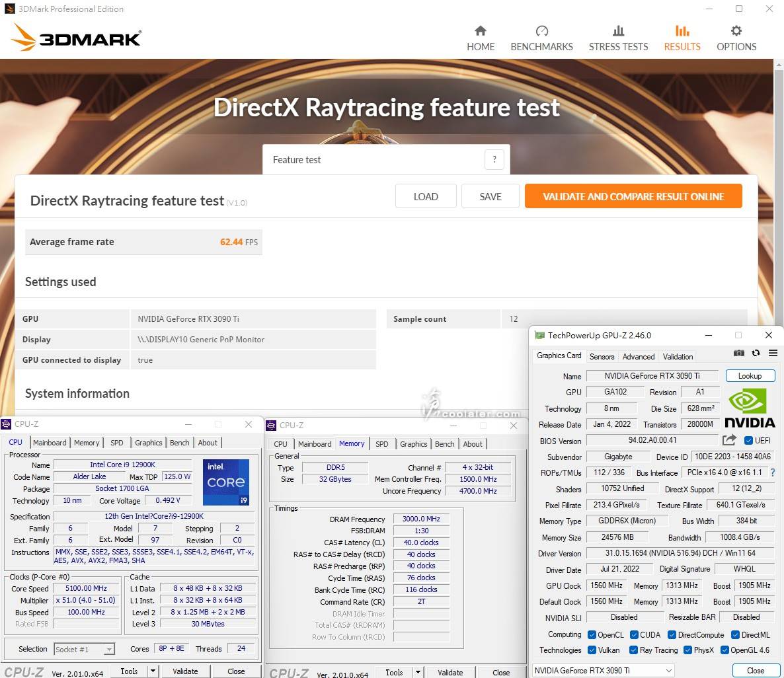Toggle DirectCompute checkbox

click(x=672, y=634)
